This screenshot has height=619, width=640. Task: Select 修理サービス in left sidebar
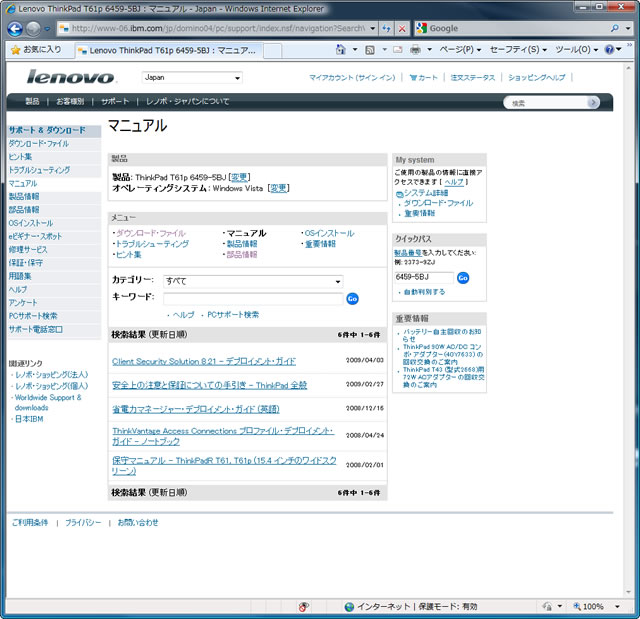pyautogui.click(x=28, y=250)
